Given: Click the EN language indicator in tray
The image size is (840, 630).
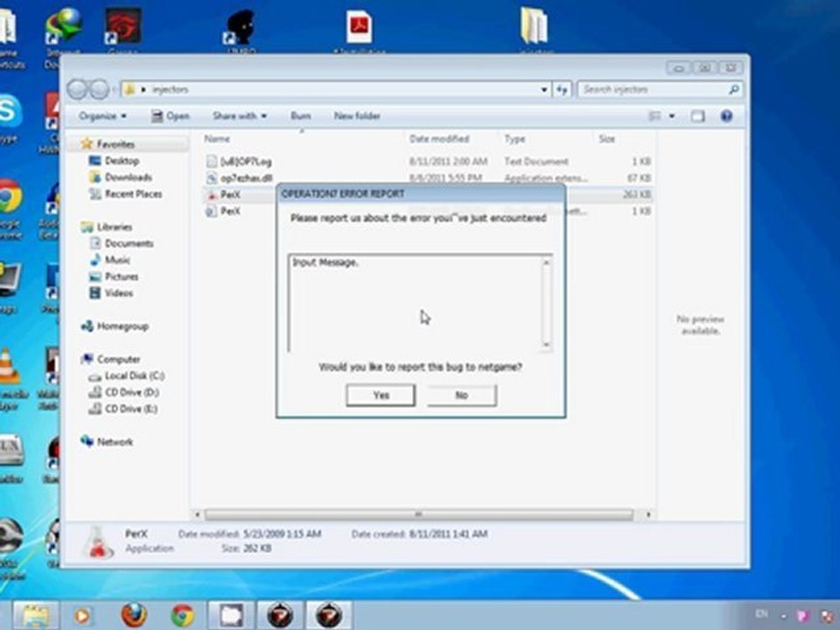Looking at the screenshot, I should [x=760, y=614].
